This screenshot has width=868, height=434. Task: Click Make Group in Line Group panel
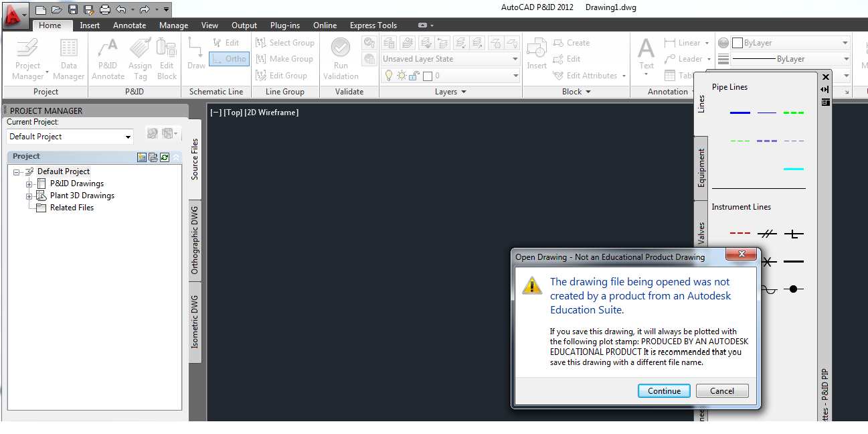click(x=285, y=59)
